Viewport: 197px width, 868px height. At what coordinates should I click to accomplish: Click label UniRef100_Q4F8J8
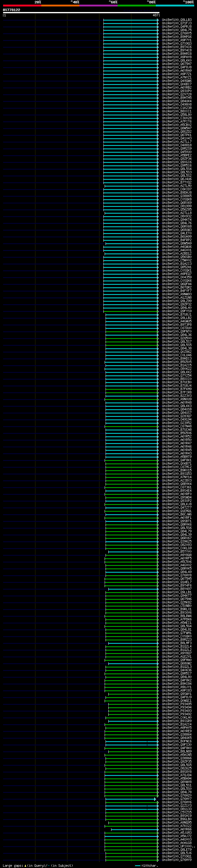coord(177,67)
